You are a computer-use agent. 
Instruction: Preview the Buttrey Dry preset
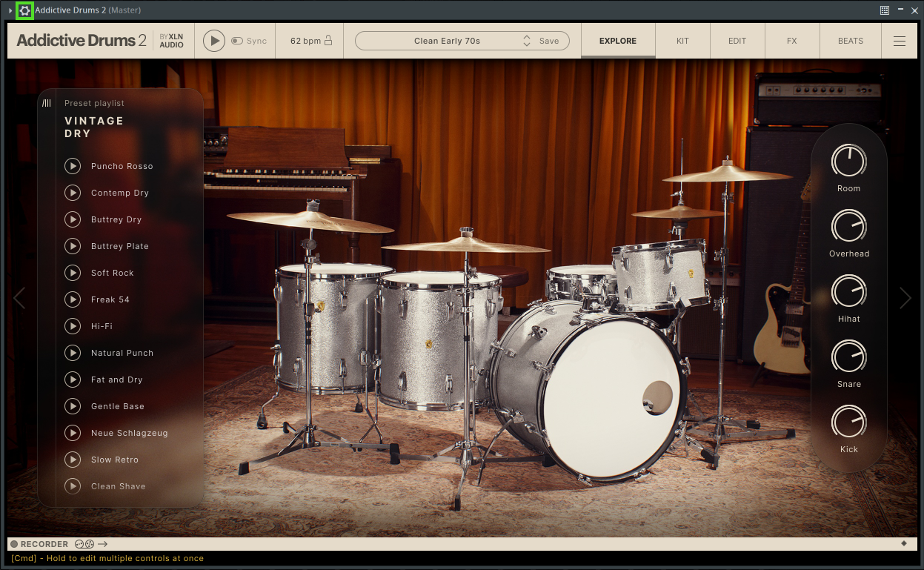click(73, 219)
